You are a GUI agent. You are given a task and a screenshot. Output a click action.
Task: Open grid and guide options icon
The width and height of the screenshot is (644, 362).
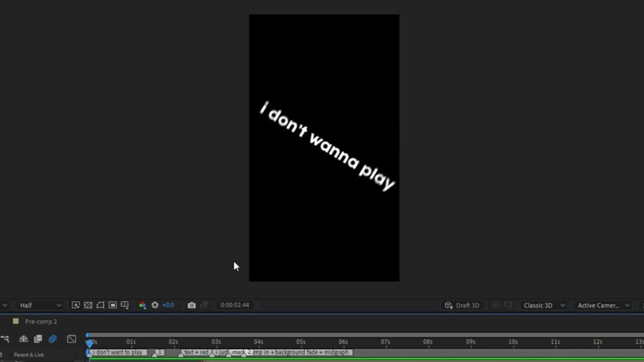[x=125, y=305]
